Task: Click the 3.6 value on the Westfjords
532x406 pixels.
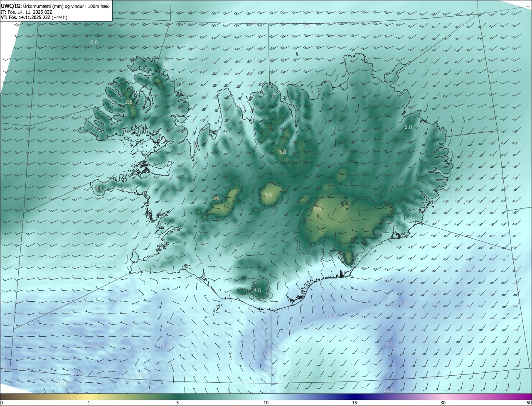Action: [x=128, y=102]
